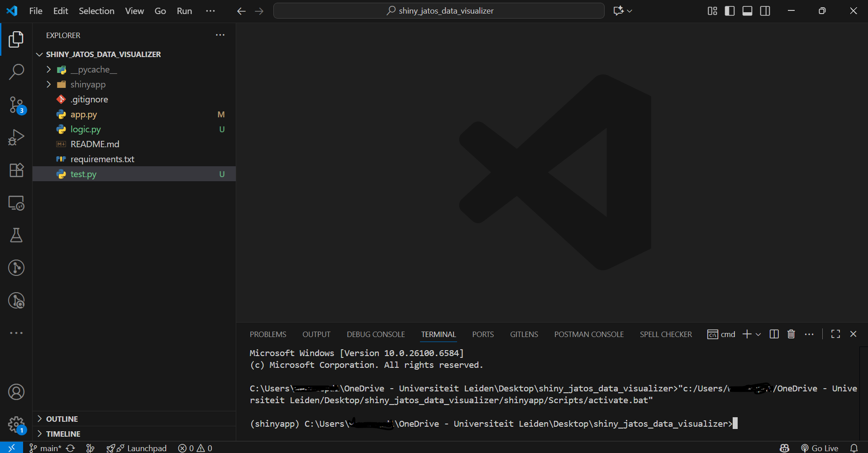The image size is (868, 453).
Task: Launch a new terminal with the plus icon
Action: (x=746, y=334)
